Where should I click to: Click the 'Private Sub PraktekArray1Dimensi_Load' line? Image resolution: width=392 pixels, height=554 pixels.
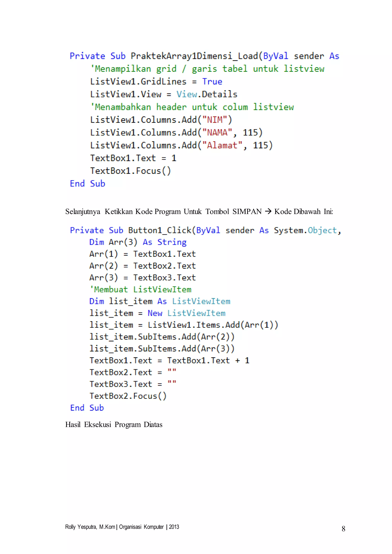(x=204, y=56)
